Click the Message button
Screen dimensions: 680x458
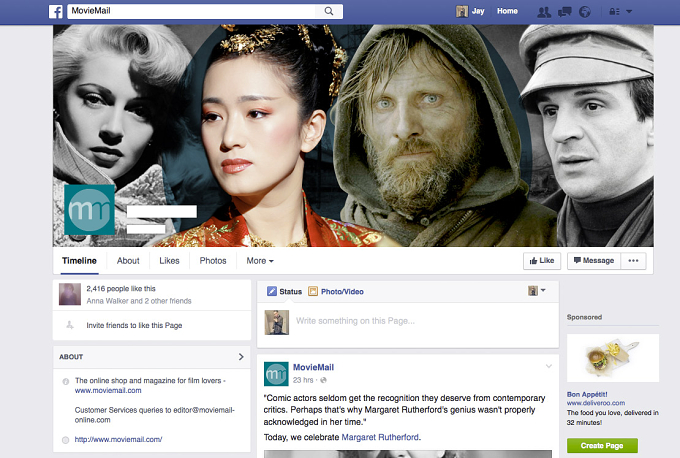[594, 261]
